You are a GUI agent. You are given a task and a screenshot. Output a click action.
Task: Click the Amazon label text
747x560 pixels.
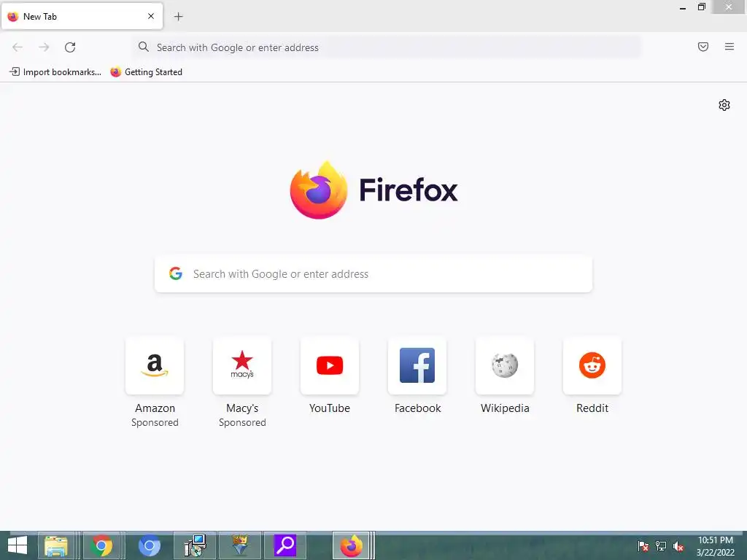155,408
